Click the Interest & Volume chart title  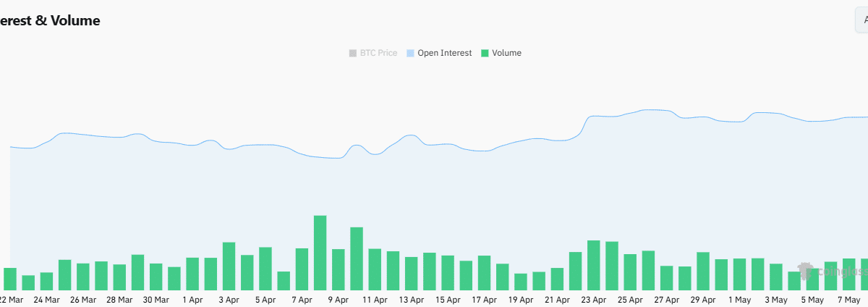click(x=49, y=21)
